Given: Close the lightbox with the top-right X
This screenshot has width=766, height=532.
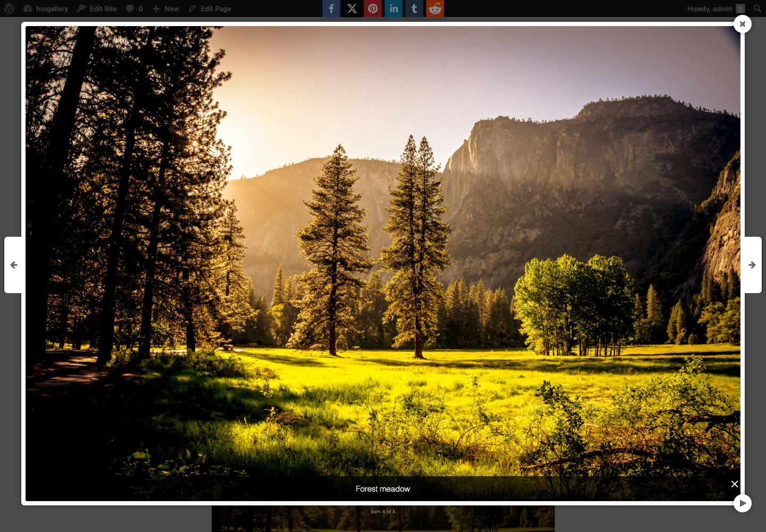Looking at the screenshot, I should point(743,24).
